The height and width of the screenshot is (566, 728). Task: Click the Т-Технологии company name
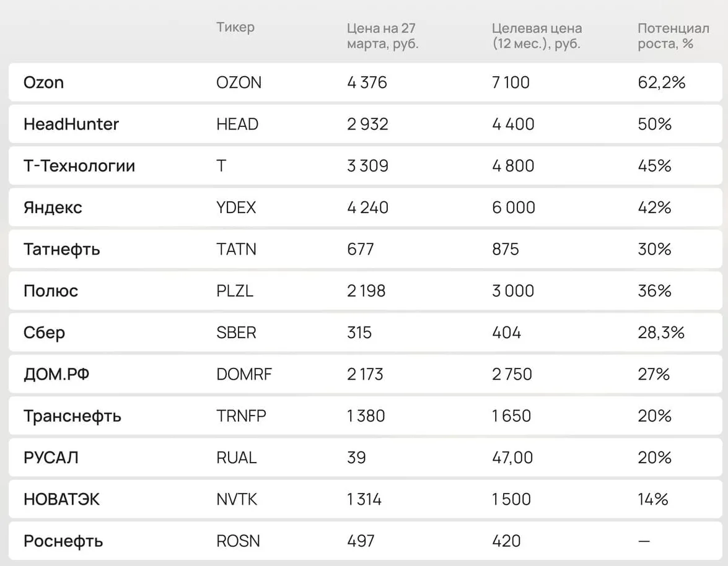pos(79,166)
